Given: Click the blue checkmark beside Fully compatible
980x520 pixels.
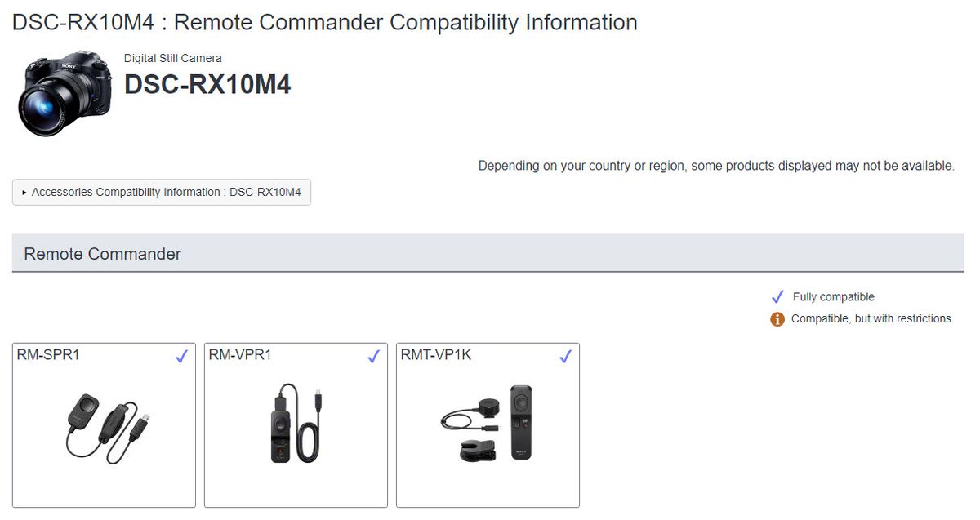Looking at the screenshot, I should tap(777, 296).
